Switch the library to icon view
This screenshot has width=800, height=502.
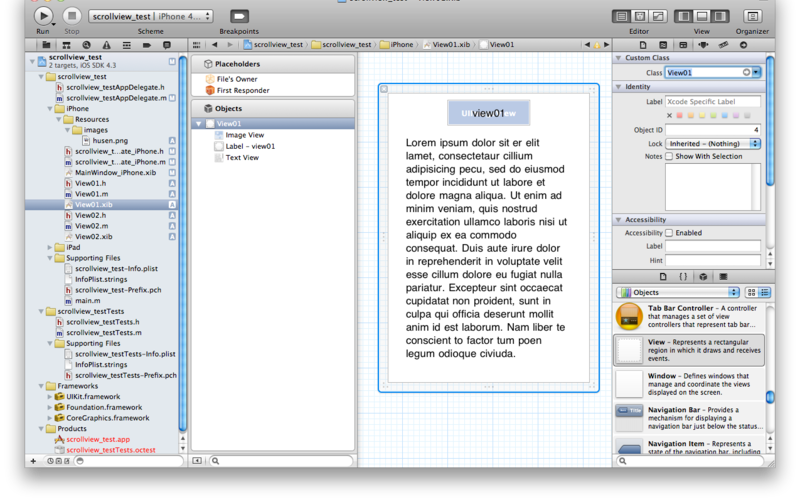click(751, 292)
